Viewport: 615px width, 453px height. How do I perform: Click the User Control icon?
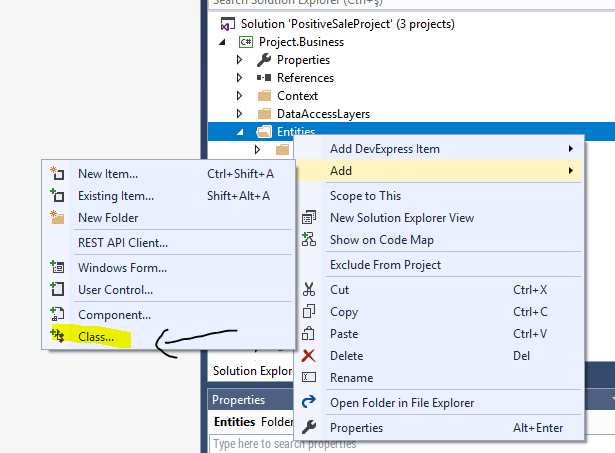tap(57, 289)
